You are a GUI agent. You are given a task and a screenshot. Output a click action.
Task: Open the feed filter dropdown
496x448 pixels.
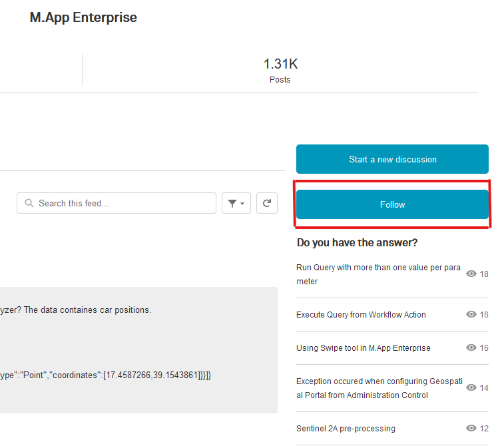coord(236,203)
